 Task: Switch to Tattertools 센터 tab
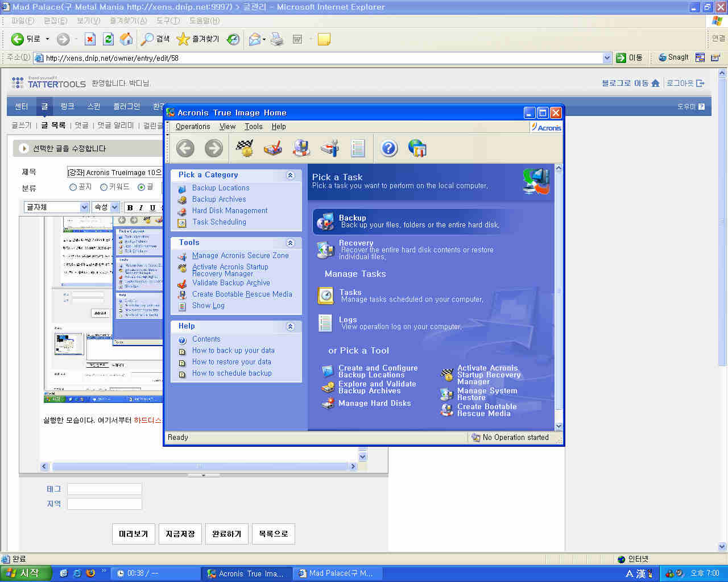pos(21,106)
